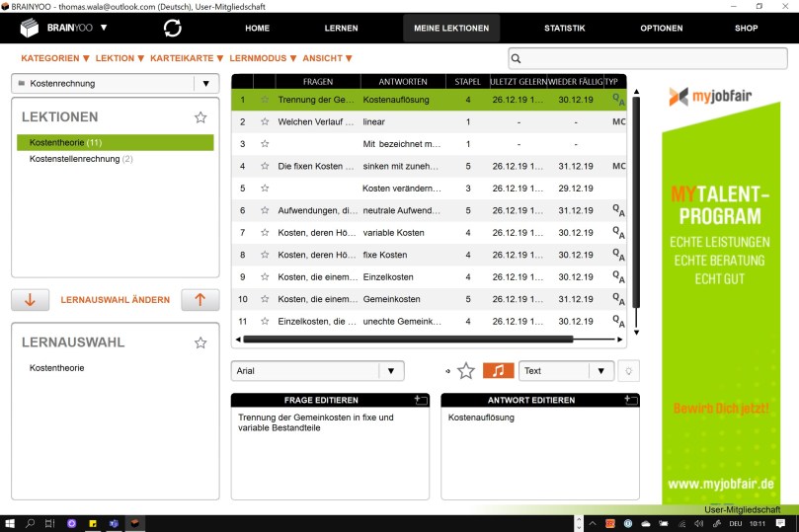Open the Kostenrechnung category dropdown
The image size is (799, 532).
tap(206, 84)
